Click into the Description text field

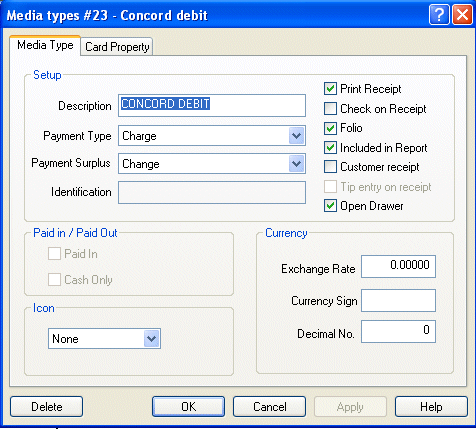212,105
